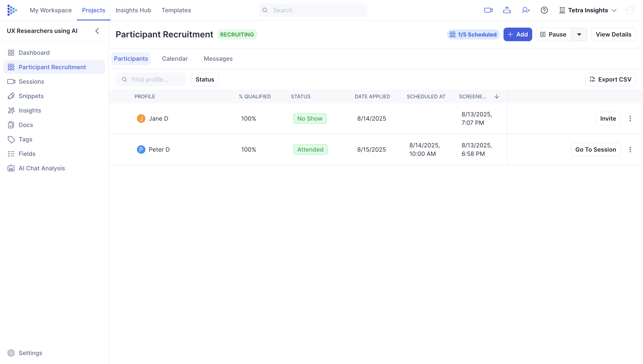The image size is (643, 364).
Task: Invite Jane D
Action: point(608,119)
